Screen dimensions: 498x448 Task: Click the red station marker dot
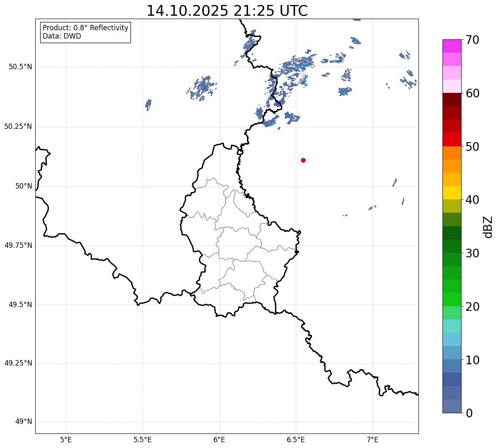click(x=303, y=160)
